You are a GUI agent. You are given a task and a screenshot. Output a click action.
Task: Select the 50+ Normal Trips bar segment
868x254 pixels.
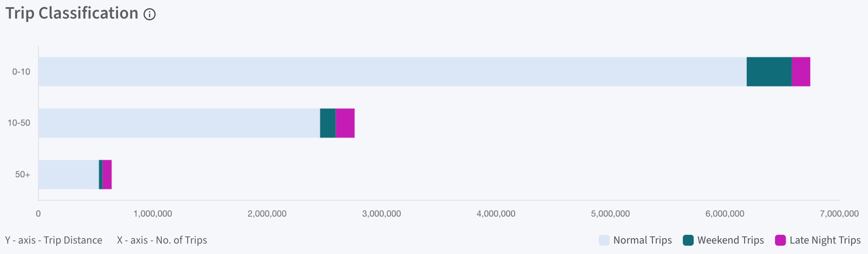[69, 175]
